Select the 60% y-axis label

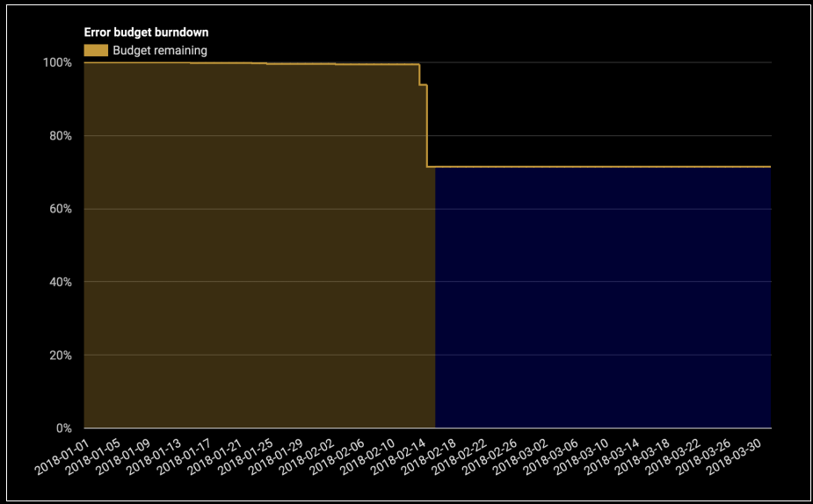pos(60,209)
